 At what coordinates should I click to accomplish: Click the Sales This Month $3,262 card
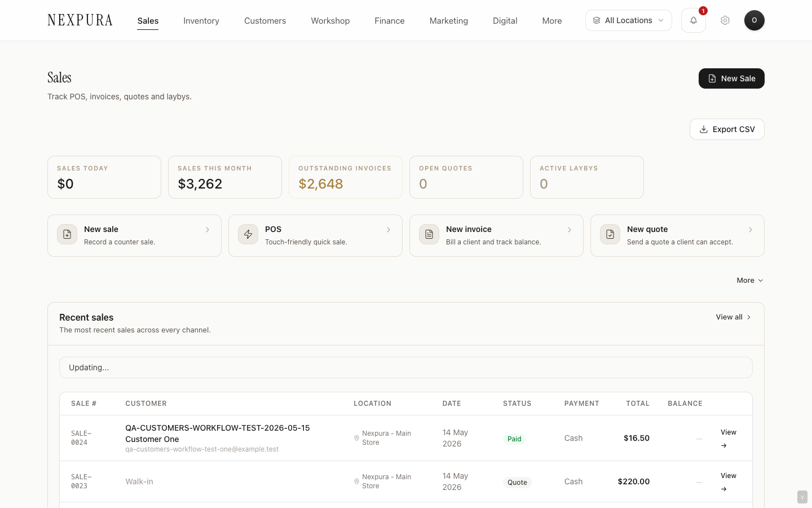click(225, 177)
